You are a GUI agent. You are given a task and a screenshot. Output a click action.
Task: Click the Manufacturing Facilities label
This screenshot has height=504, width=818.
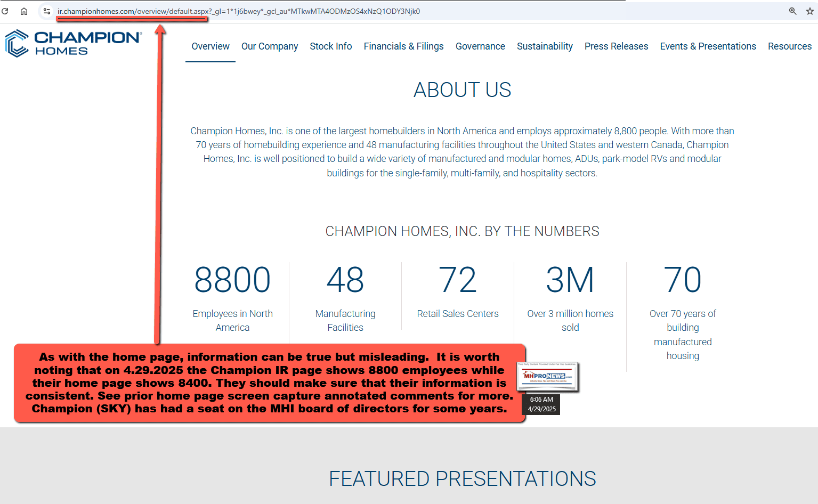click(x=345, y=321)
